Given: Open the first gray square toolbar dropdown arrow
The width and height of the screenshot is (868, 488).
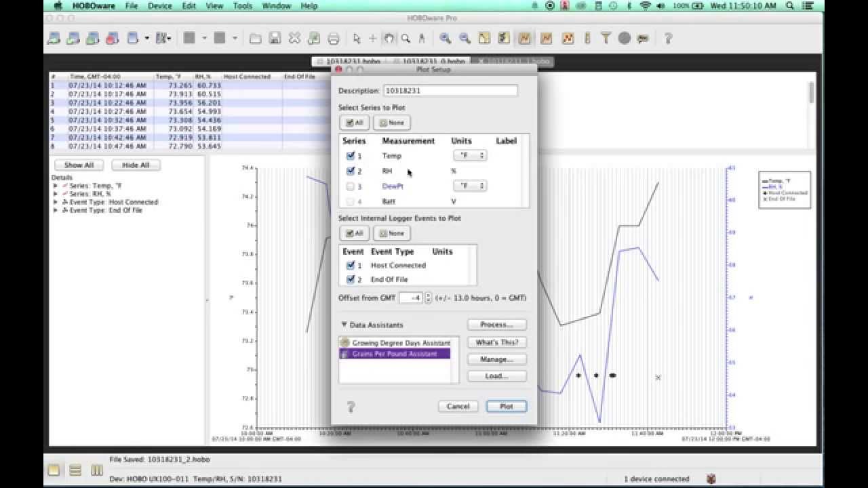Looking at the screenshot, I should [205, 39].
